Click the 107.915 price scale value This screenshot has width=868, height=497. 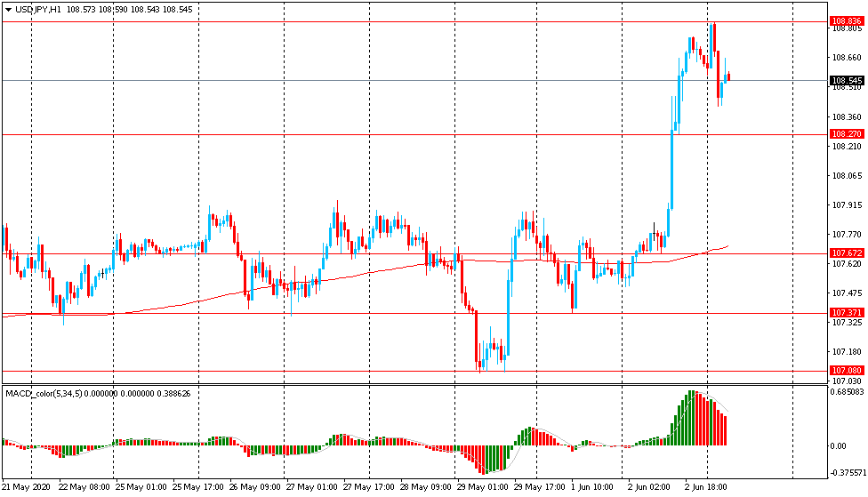tap(847, 204)
